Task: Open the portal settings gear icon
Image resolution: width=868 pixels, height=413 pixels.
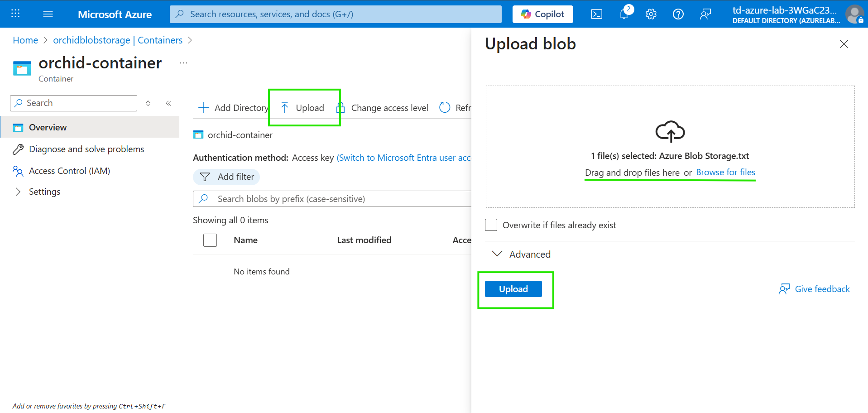Action: pos(651,14)
